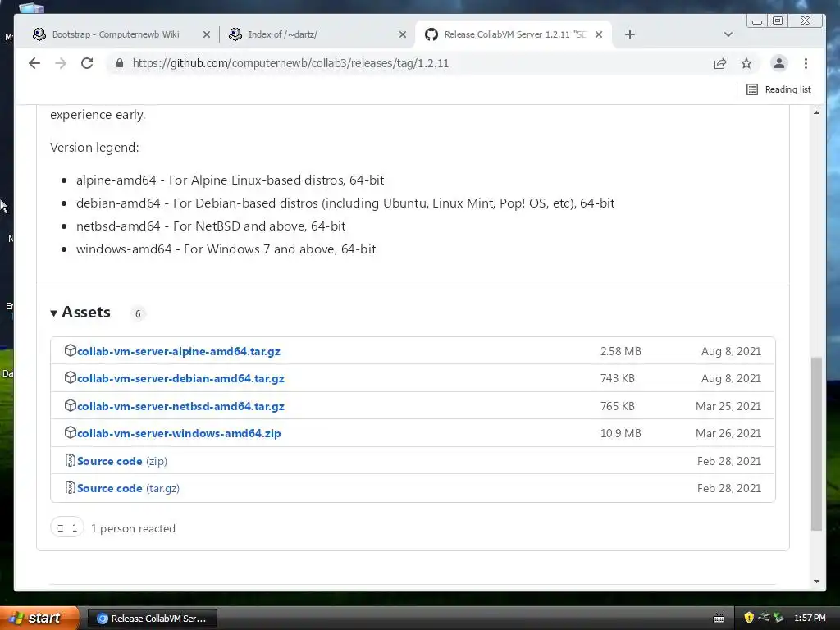
Task: Select Release CollabVM Server 1.2.11 tab
Action: [514, 34]
